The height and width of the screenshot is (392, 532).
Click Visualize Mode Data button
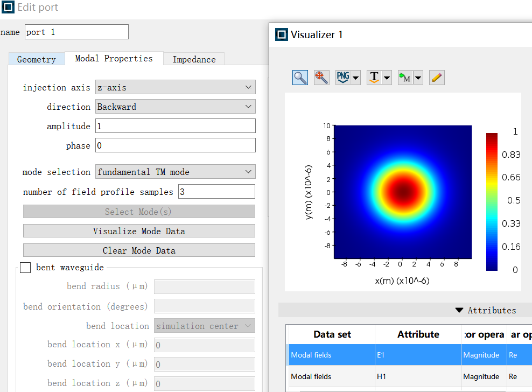tap(139, 231)
